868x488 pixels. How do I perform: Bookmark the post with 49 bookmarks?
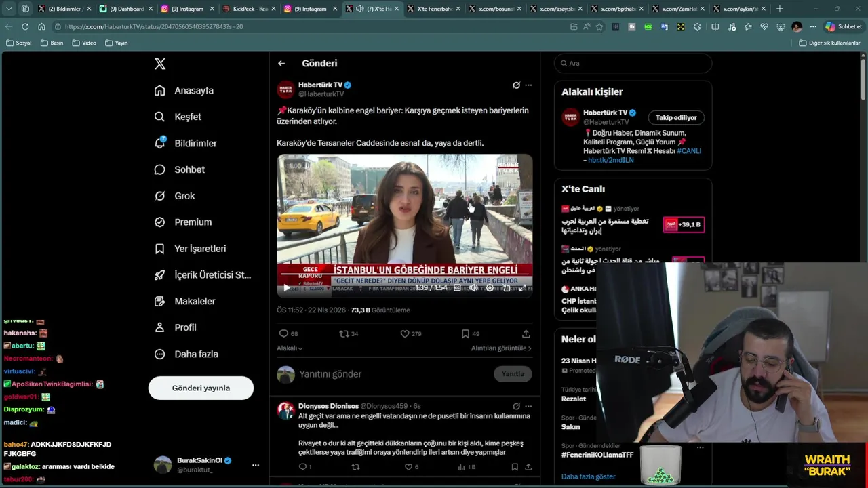pos(471,333)
